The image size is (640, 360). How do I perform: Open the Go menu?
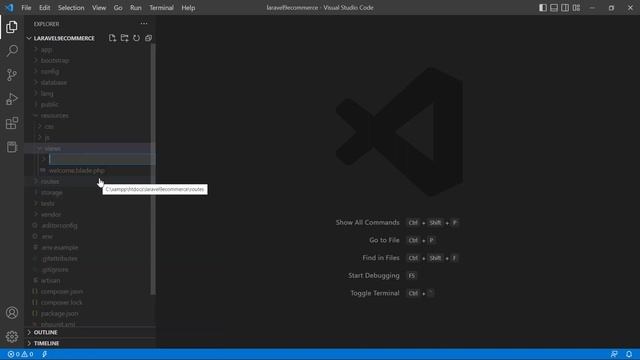click(118, 8)
